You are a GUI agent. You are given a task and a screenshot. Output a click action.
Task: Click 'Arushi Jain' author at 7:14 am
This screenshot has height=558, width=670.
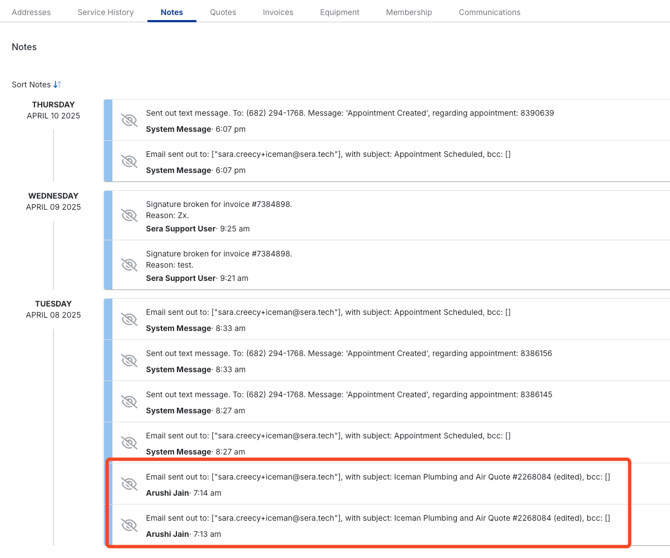167,493
